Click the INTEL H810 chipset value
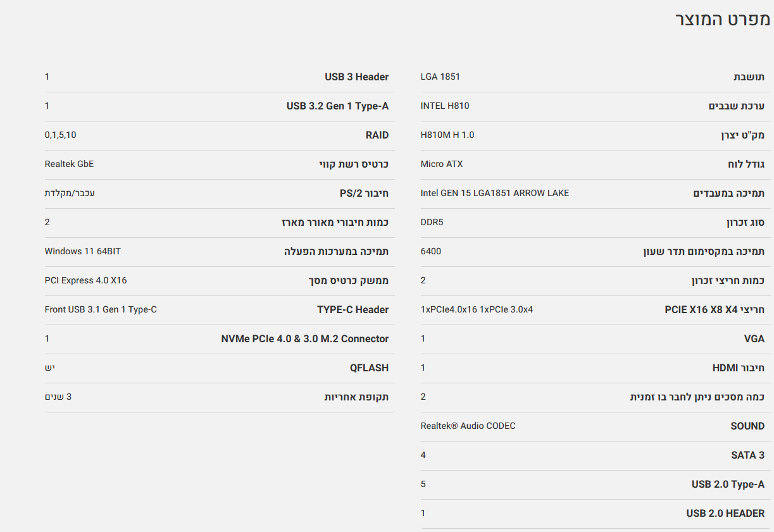This screenshot has height=532, width=774. click(x=445, y=106)
